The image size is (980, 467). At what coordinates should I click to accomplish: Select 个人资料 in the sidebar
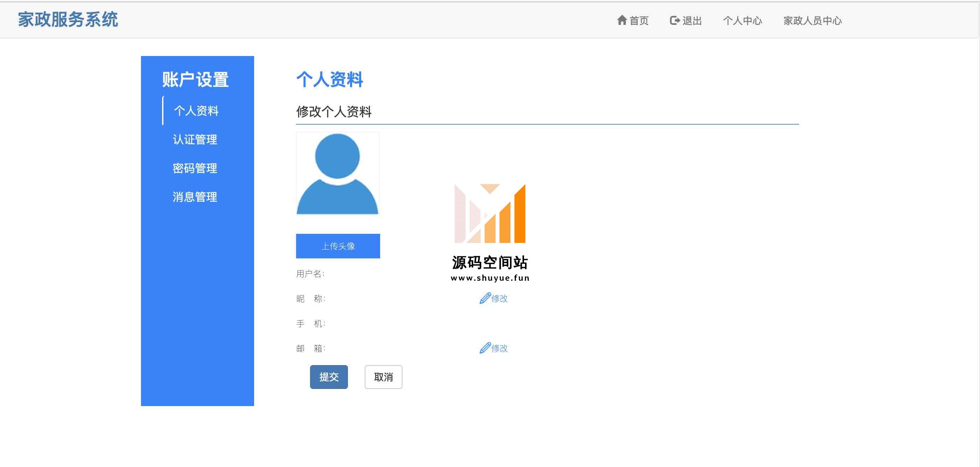click(196, 111)
